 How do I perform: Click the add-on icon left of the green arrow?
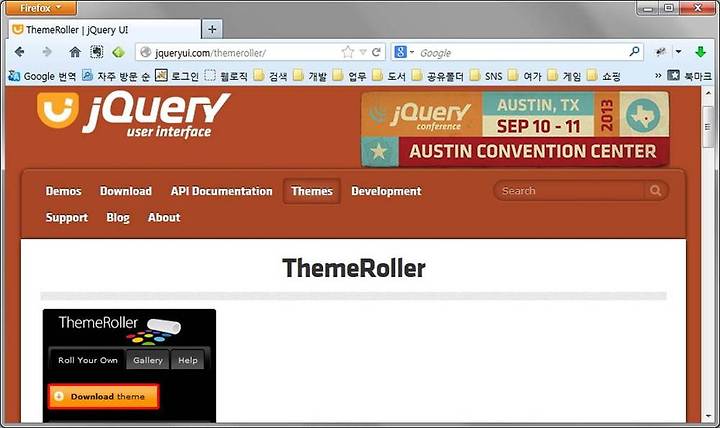(660, 52)
